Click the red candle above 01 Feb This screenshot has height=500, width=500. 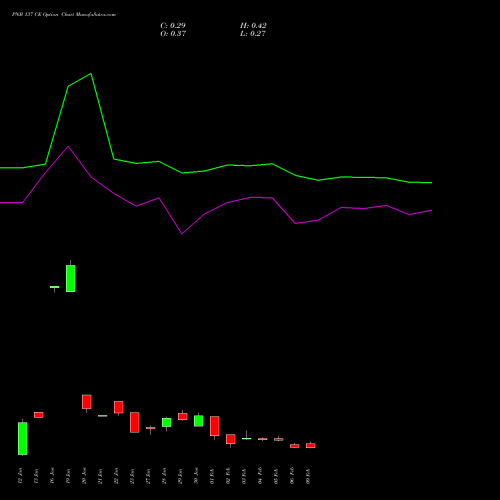click(215, 426)
